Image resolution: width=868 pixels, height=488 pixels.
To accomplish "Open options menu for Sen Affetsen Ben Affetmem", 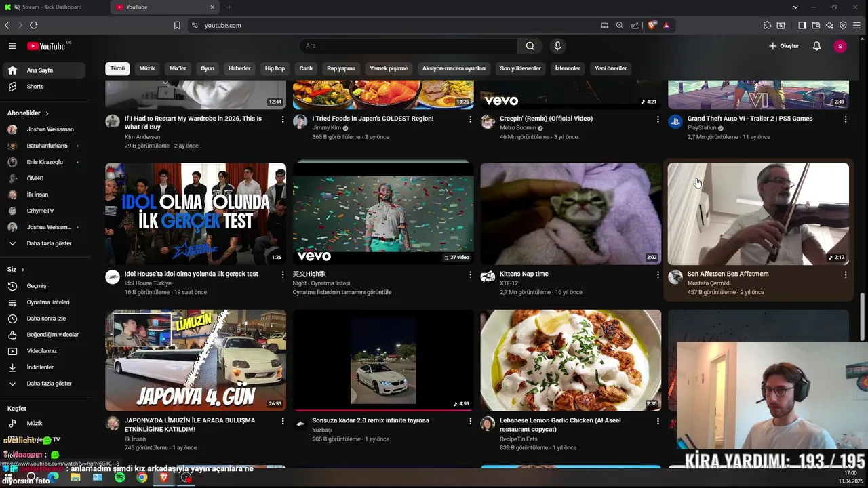I will tap(845, 274).
